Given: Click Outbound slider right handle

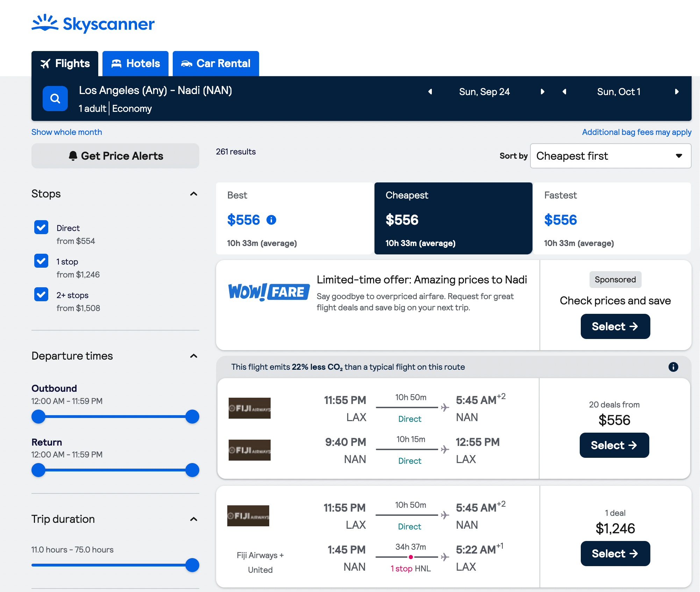Looking at the screenshot, I should click(x=192, y=417).
